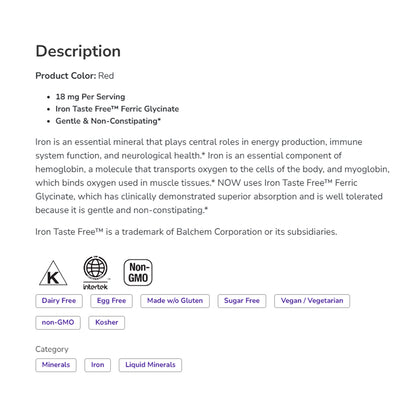Viewport: 416px width, 416px height.
Task: Click the Description heading
Action: click(78, 52)
